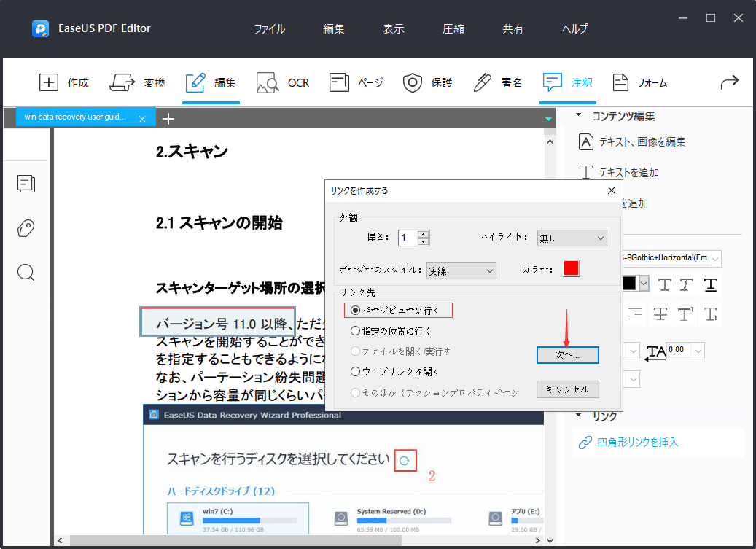Apply underline formatting in the right panel
This screenshot has width=756, height=549.
tap(710, 285)
